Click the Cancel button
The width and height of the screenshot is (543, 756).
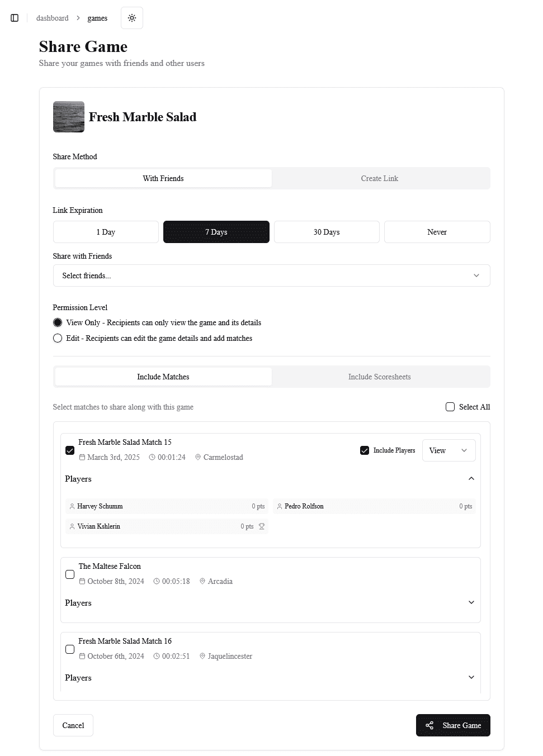pos(73,725)
